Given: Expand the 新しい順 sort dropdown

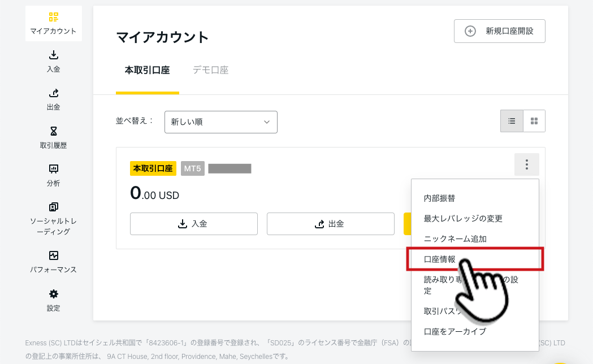Looking at the screenshot, I should 221,122.
